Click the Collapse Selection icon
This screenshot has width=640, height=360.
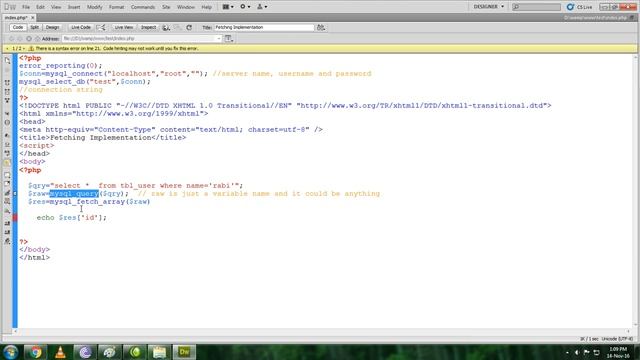[x=7, y=92]
